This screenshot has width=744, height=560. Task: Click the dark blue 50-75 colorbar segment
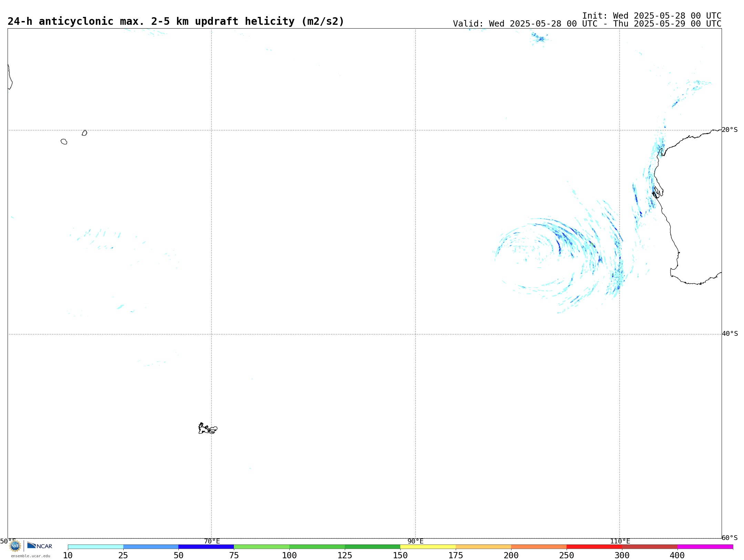click(x=206, y=547)
